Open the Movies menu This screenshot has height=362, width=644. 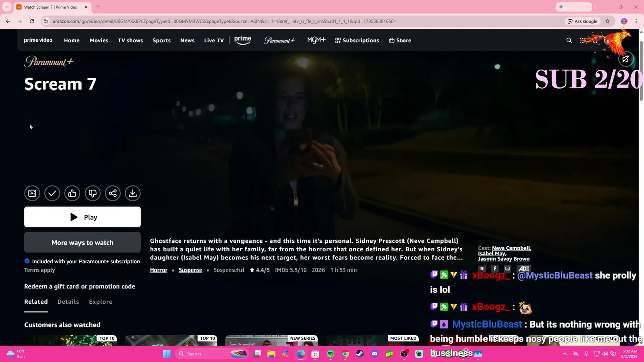[x=99, y=40]
